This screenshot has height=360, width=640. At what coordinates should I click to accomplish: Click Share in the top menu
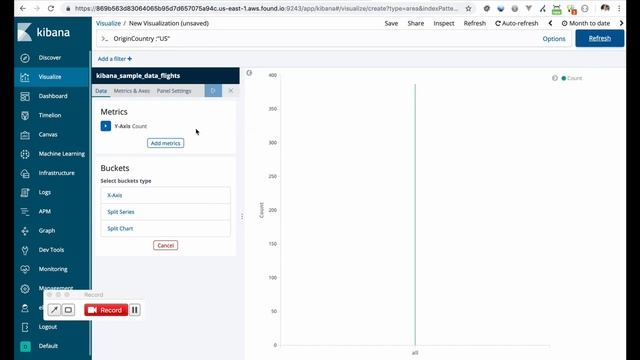tap(416, 23)
